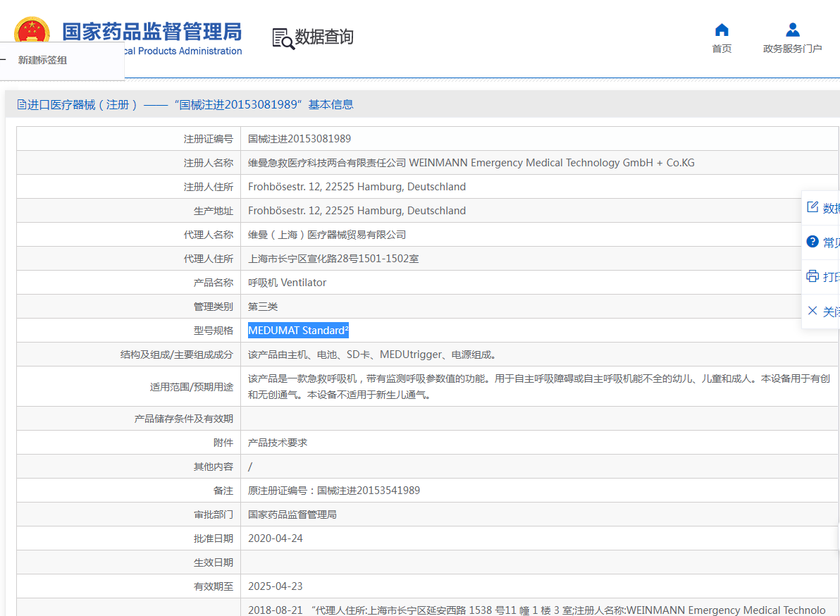Click the 产品名称 row label
The image size is (840, 616).
214,283
